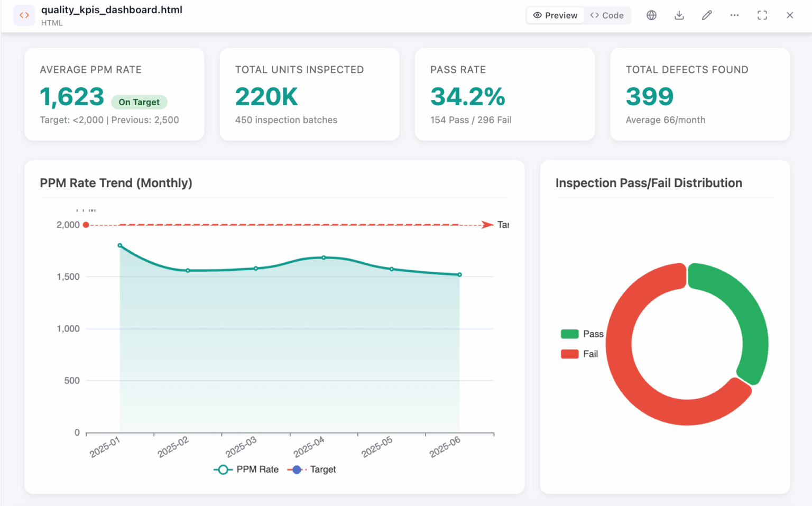
Task: Click the globe publish icon
Action: pos(652,15)
